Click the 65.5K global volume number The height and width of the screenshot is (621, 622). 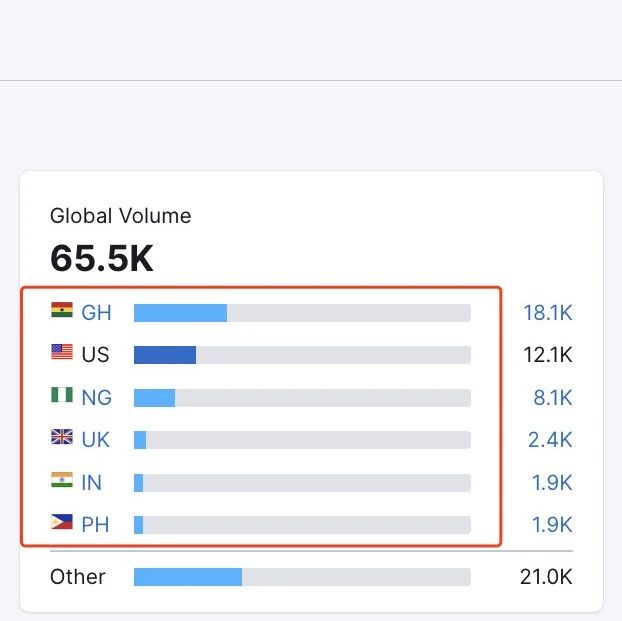pyautogui.click(x=102, y=258)
